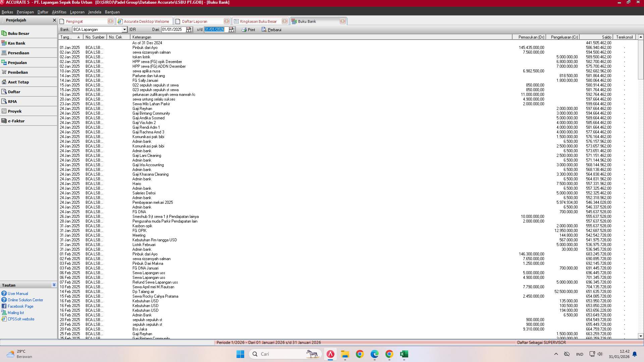The image size is (644, 362).
Task: Click the Print printer icon
Action: tap(244, 30)
